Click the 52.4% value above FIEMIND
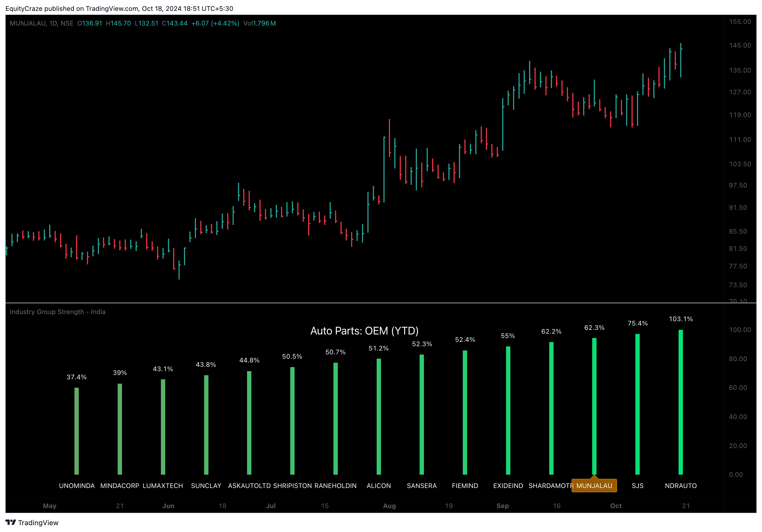762x532 pixels. click(465, 340)
